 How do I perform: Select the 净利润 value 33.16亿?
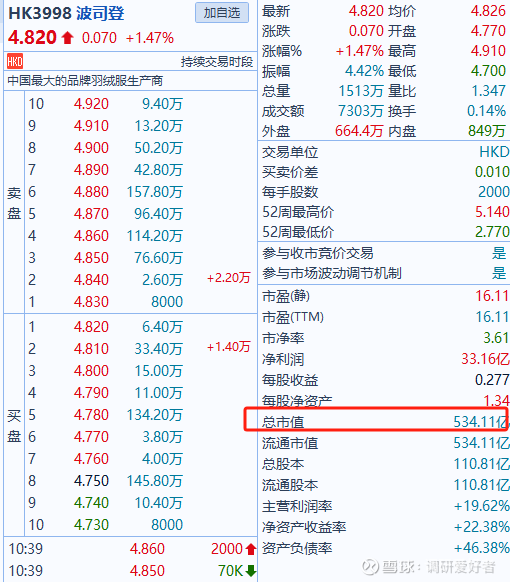pos(485,359)
